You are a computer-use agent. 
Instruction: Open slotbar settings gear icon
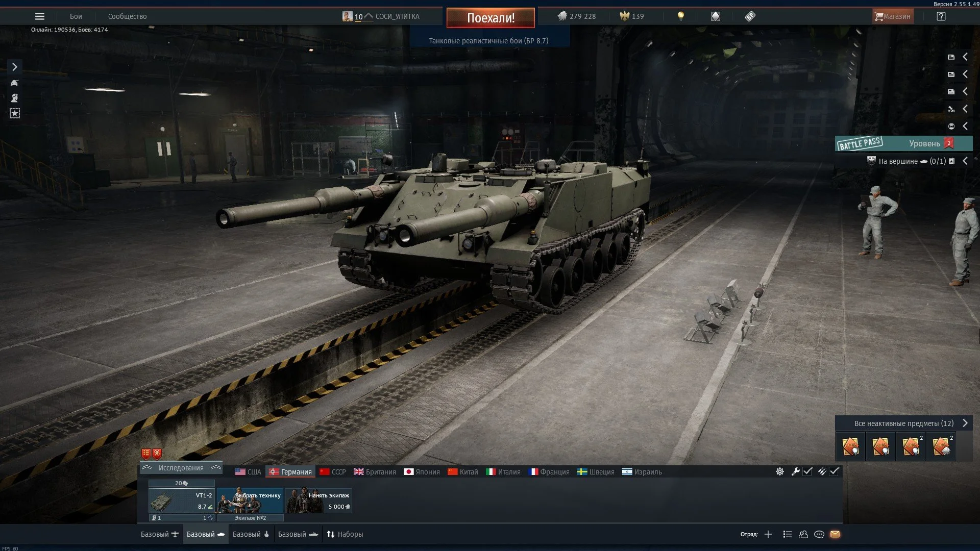[x=780, y=471]
